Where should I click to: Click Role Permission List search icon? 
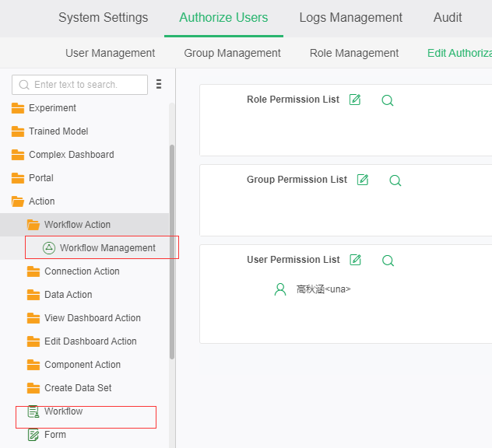(388, 100)
